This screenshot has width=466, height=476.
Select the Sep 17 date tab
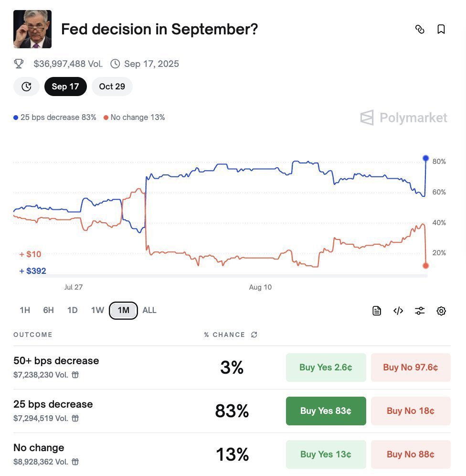click(65, 87)
